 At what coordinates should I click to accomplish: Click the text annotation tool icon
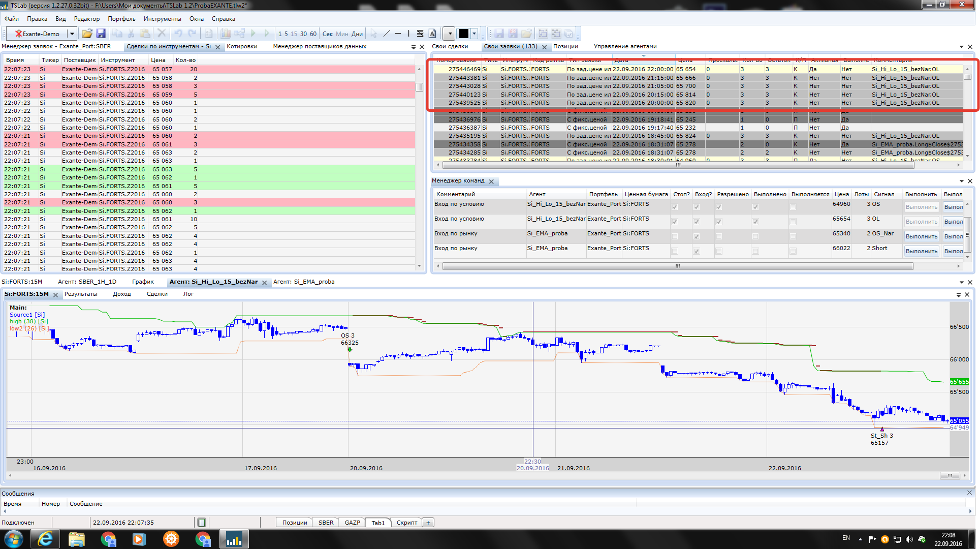click(x=432, y=34)
